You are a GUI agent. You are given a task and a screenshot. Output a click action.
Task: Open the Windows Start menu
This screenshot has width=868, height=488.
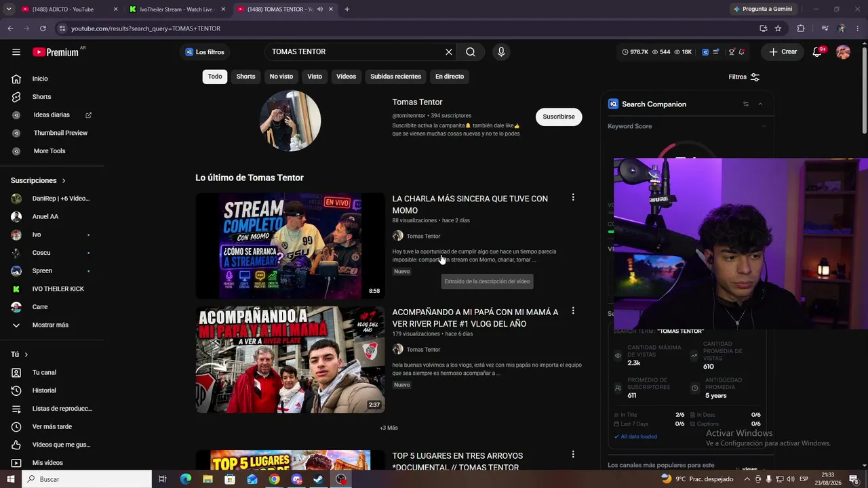click(x=11, y=479)
